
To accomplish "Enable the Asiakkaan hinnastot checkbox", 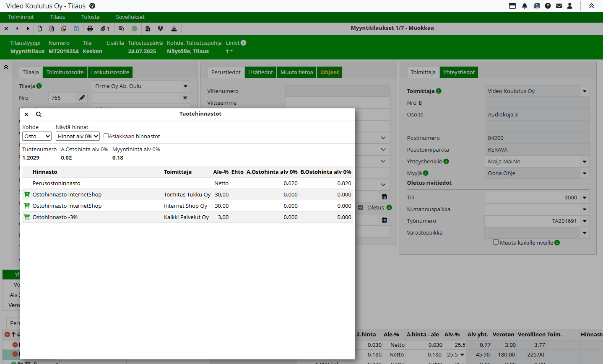I will [x=106, y=136].
